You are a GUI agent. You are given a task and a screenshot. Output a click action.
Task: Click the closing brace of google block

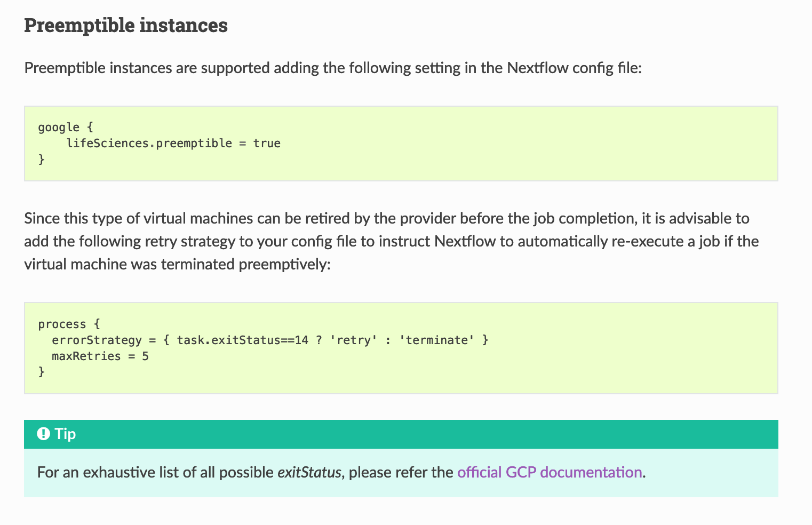point(41,159)
